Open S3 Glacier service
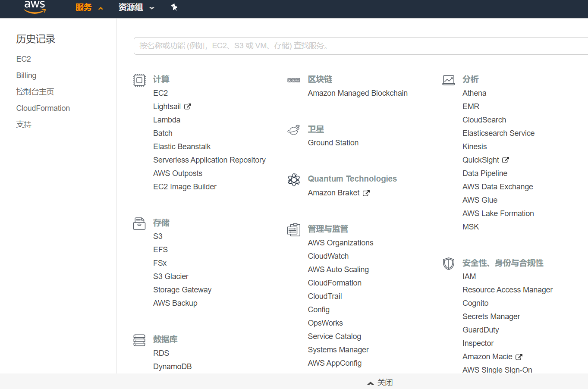 pyautogui.click(x=171, y=276)
